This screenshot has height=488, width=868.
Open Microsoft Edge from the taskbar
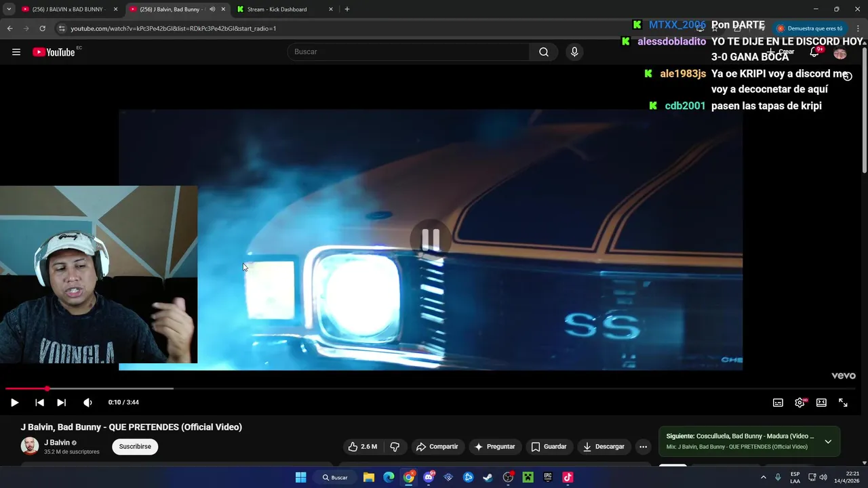(389, 477)
